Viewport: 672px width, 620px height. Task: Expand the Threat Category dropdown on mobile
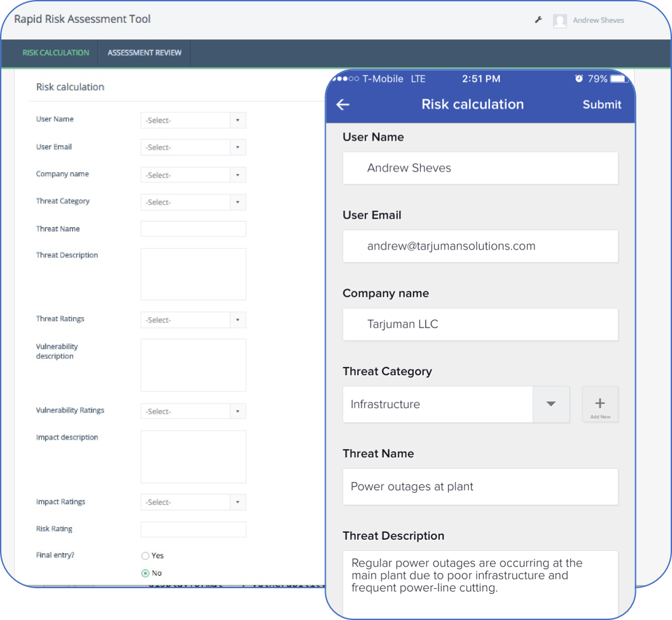pos(551,404)
